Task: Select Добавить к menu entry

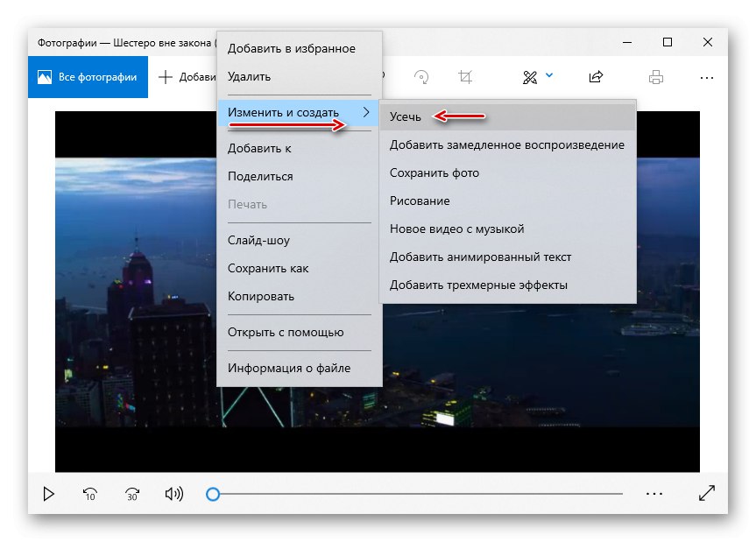Action: [300, 148]
